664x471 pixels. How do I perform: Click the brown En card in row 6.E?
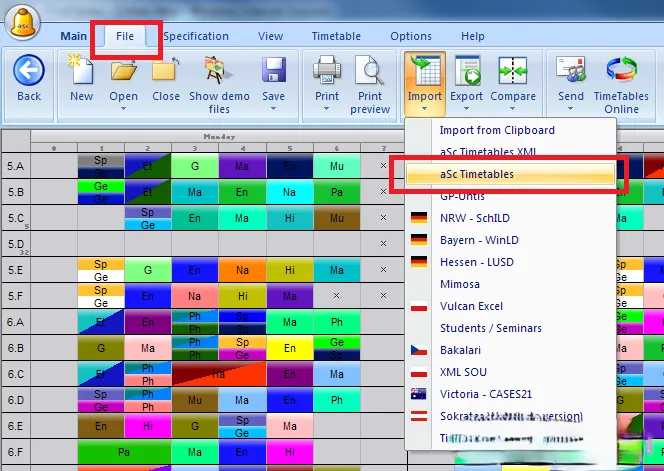tap(101, 426)
